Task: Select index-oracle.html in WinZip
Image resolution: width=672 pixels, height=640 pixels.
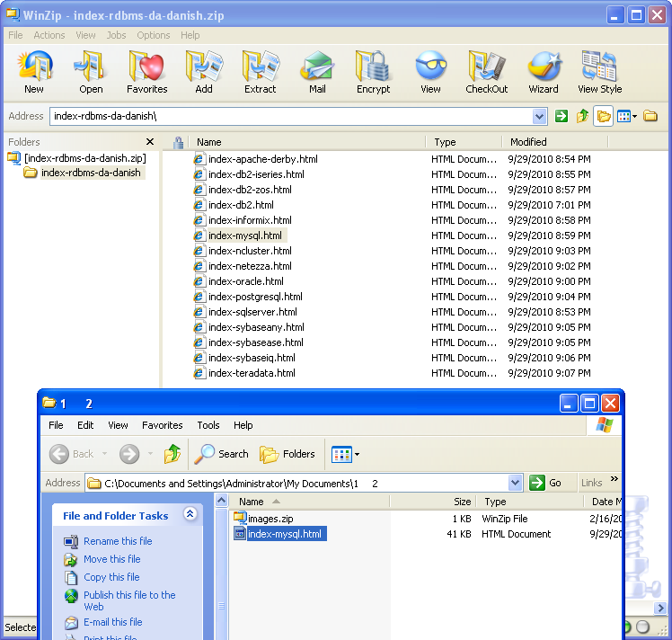Action: pyautogui.click(x=246, y=281)
